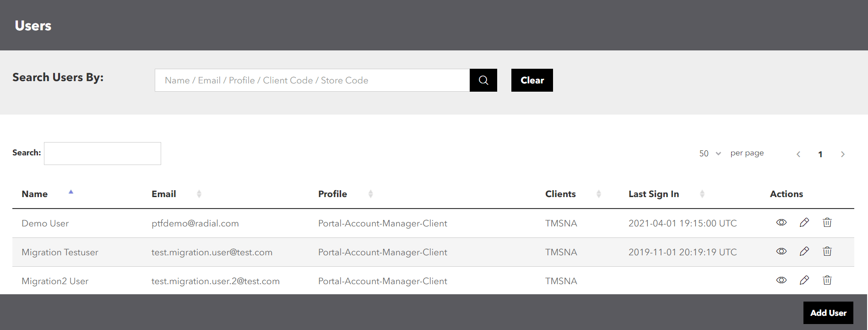868x330 pixels.
Task: Go to previous page with left chevron
Action: click(x=798, y=154)
